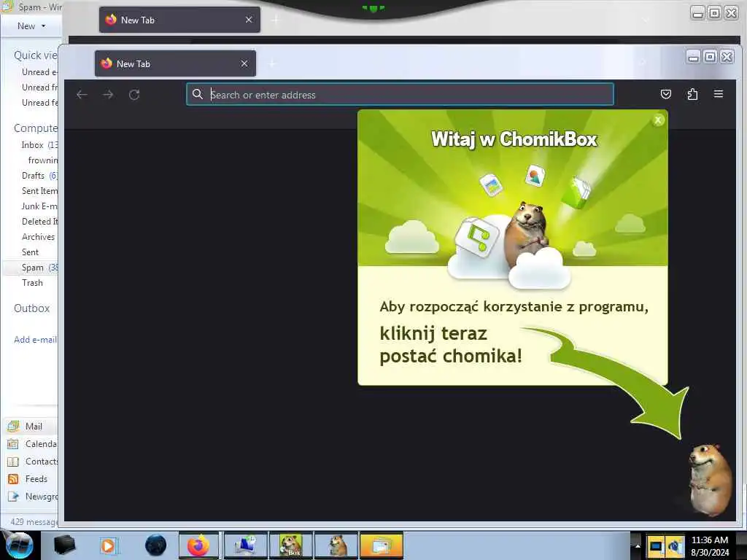747x560 pixels.
Task: Click the hamster character on the desktop
Action: tap(710, 480)
